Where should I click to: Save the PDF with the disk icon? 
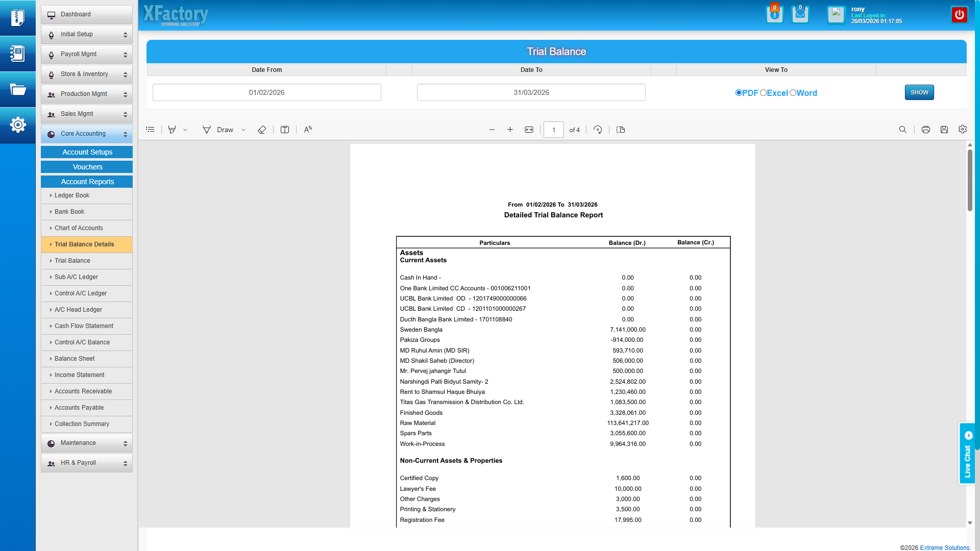point(944,130)
